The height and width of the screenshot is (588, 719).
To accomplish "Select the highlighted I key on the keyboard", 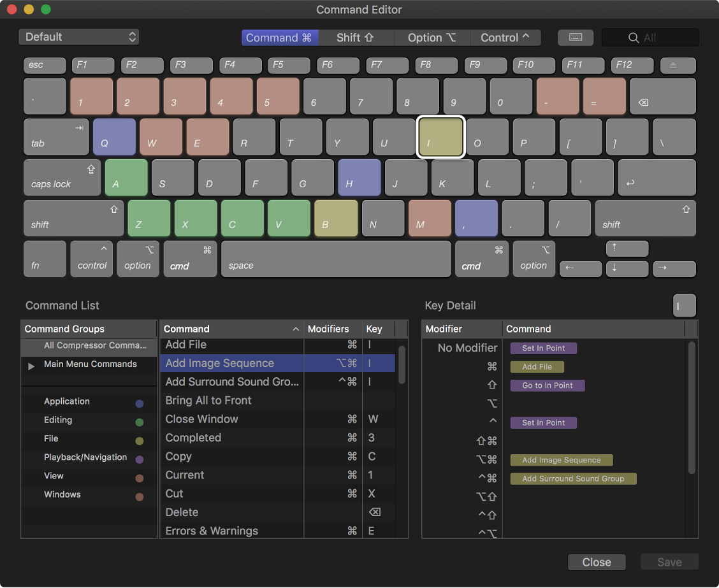I will coord(440,136).
